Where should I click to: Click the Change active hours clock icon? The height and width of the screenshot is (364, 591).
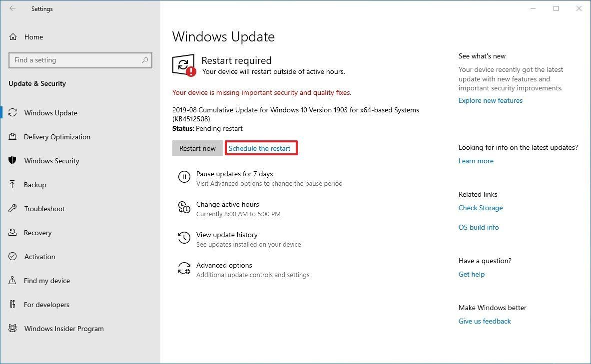point(184,207)
